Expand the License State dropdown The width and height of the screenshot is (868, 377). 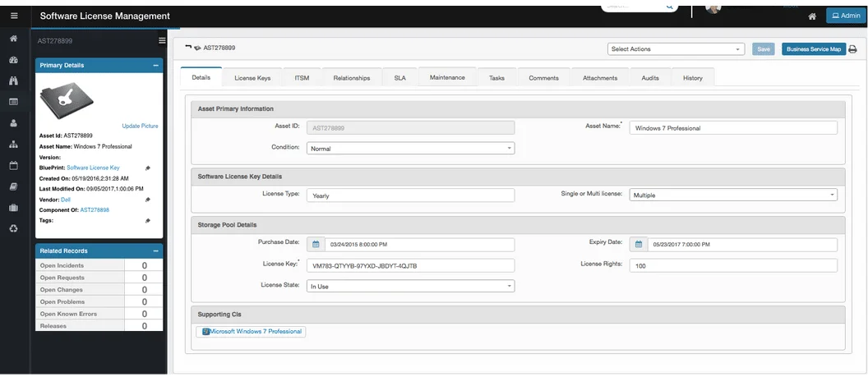pos(410,286)
